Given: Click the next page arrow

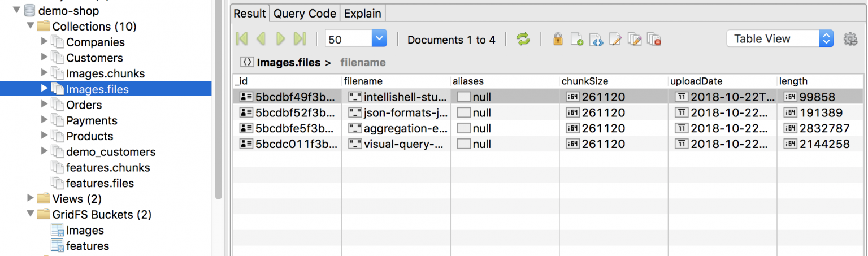Looking at the screenshot, I should [x=280, y=39].
